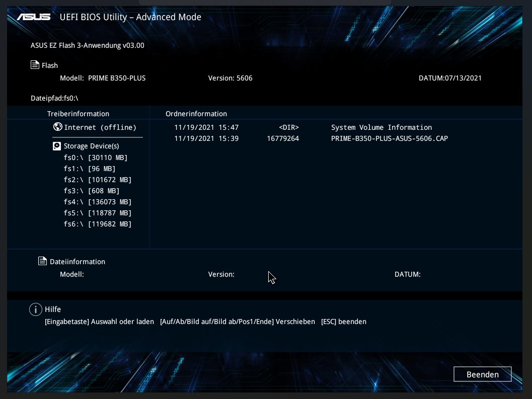
Task: Select drive fs6:\ [119682 MB]
Action: (x=97, y=224)
